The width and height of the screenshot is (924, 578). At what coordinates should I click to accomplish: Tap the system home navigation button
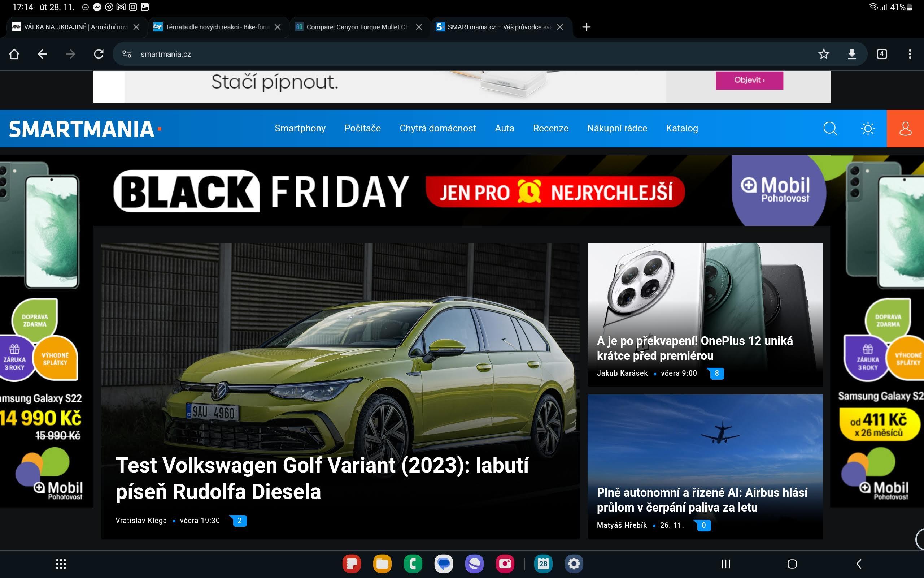coord(792,564)
